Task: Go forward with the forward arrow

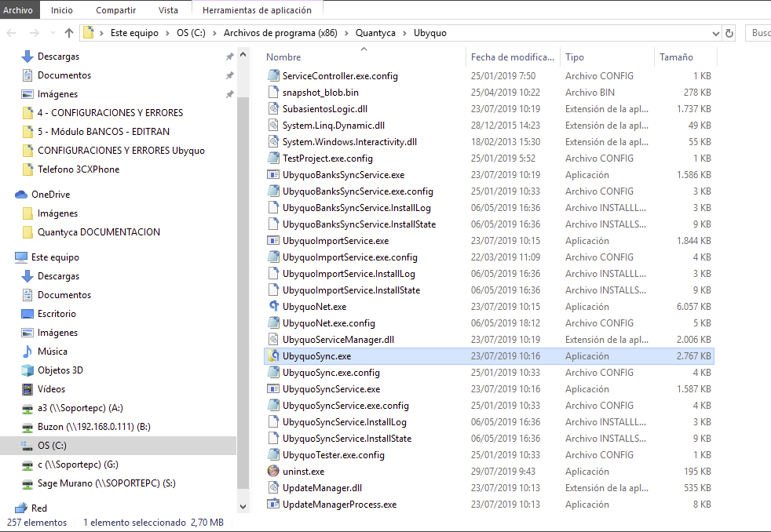Action: 34,33
